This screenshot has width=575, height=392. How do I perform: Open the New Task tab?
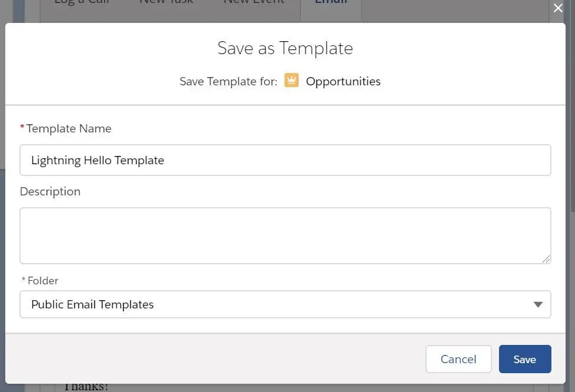click(166, 2)
